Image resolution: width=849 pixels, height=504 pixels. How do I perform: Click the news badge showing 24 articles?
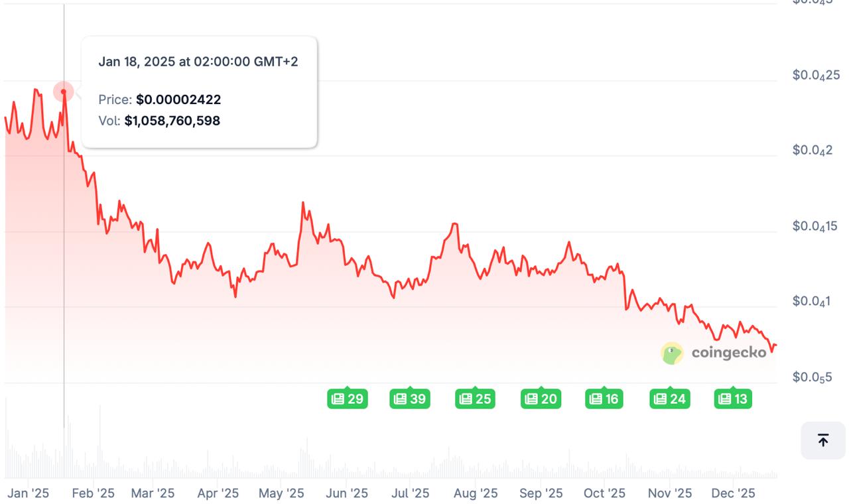pos(669,399)
